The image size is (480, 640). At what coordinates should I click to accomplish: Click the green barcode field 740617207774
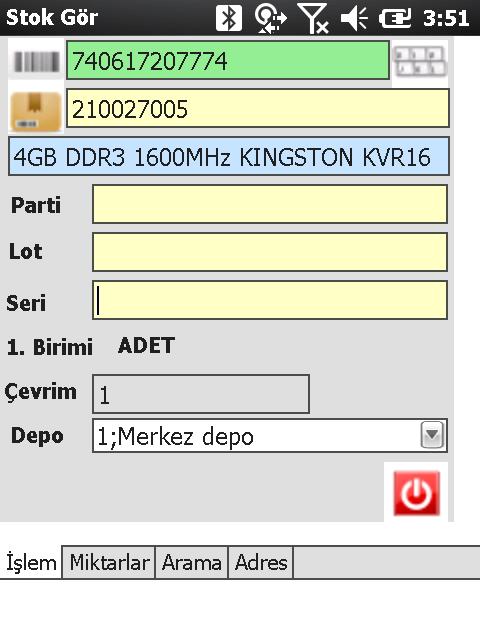[228, 60]
